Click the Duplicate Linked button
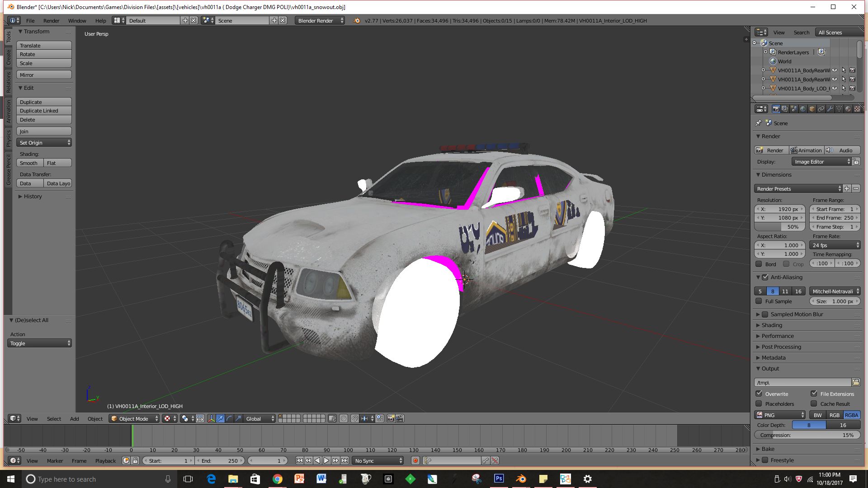 (x=44, y=111)
